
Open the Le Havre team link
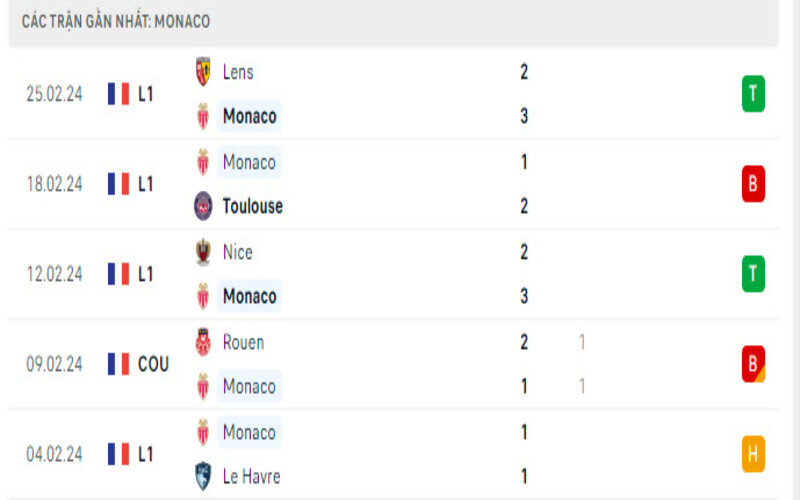click(x=251, y=476)
